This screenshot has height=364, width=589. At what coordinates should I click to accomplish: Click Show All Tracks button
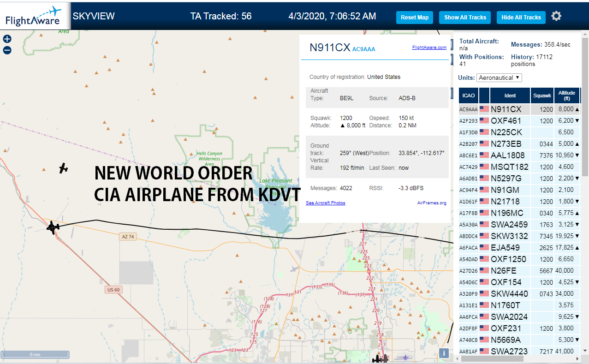tap(465, 18)
